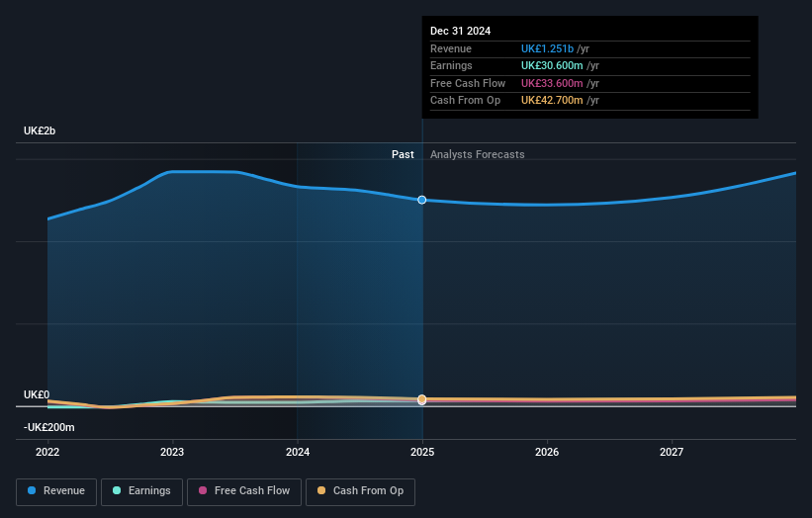This screenshot has width=812, height=518.
Task: Click the tooltip 'Earnings' row label
Action: [x=452, y=65]
